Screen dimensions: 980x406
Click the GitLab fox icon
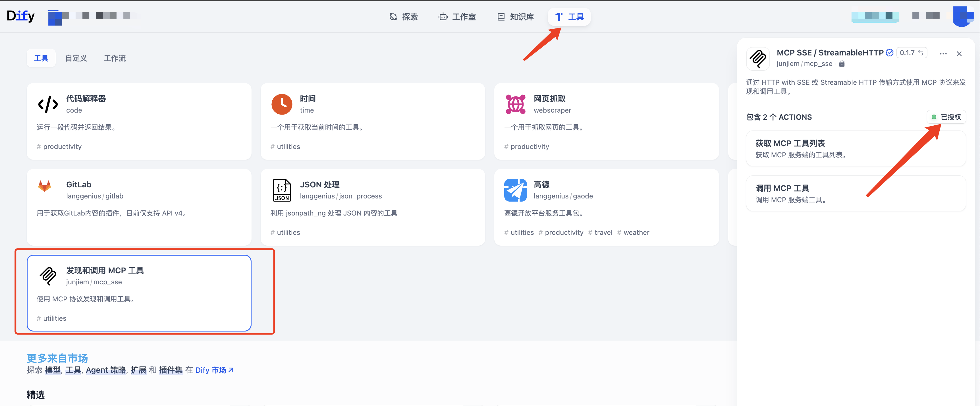(45, 186)
